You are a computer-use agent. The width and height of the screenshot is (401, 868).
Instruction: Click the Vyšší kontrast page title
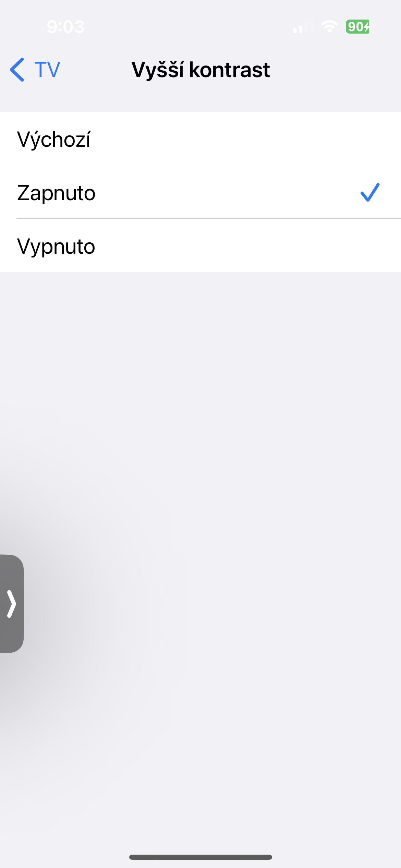pos(201,70)
